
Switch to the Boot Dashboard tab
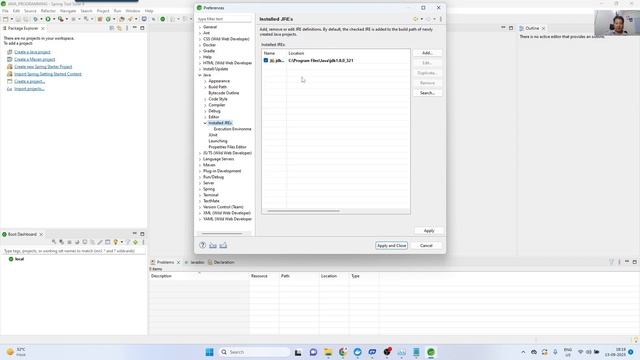[x=22, y=234]
